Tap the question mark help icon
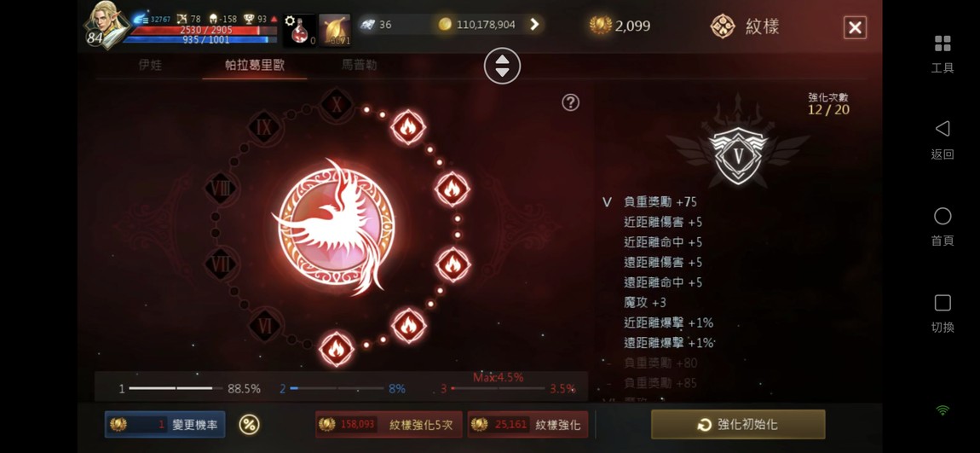This screenshot has height=453, width=980. tap(570, 102)
